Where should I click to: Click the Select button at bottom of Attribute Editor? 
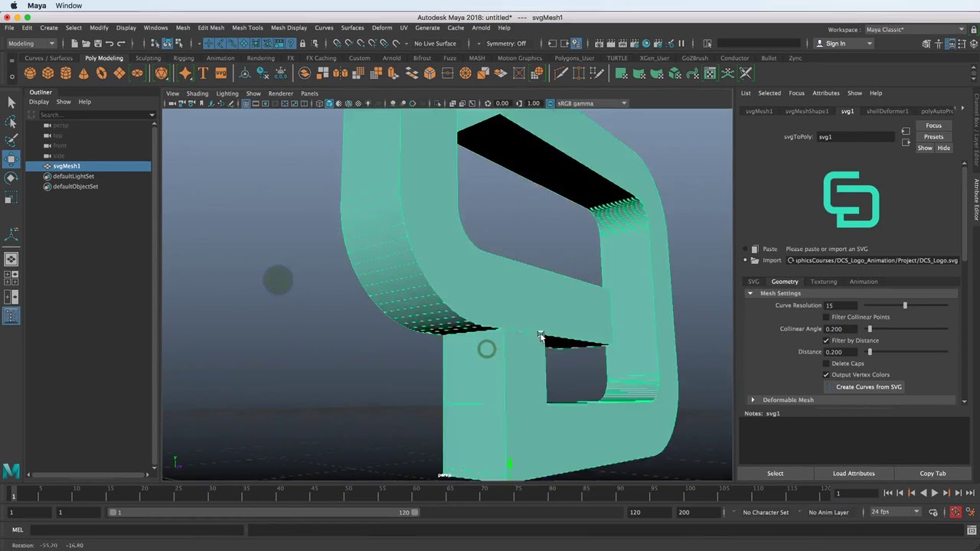click(x=775, y=474)
